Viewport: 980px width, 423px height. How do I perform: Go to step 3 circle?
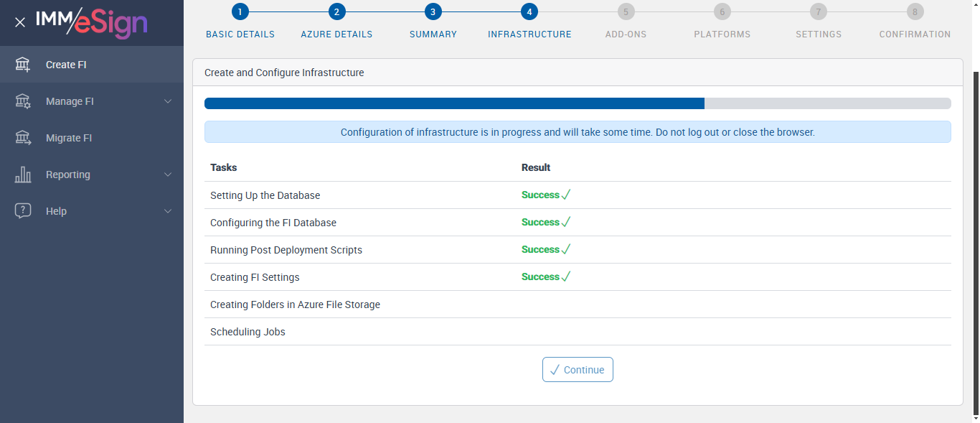tap(433, 11)
